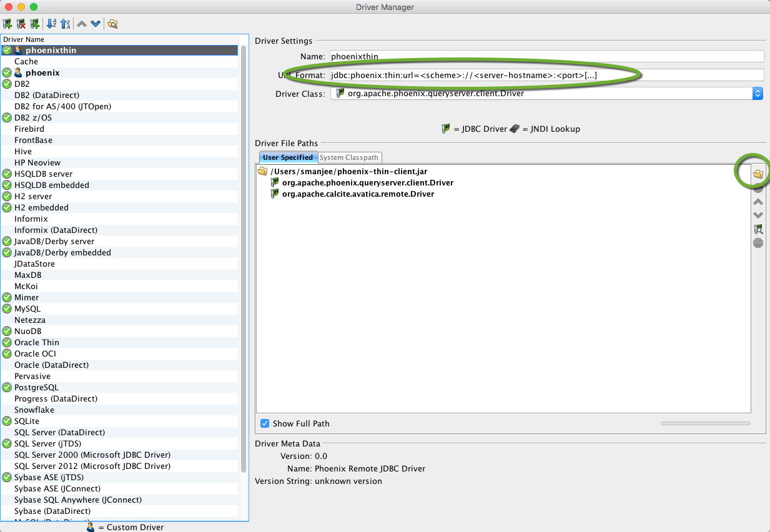The width and height of the screenshot is (770, 532).
Task: Sort driver list Z to A
Action: click(66, 23)
